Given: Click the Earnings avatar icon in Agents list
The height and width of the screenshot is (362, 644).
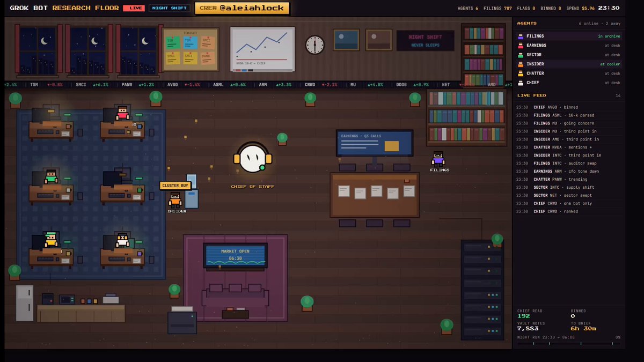Looking at the screenshot, I should pos(521,46).
